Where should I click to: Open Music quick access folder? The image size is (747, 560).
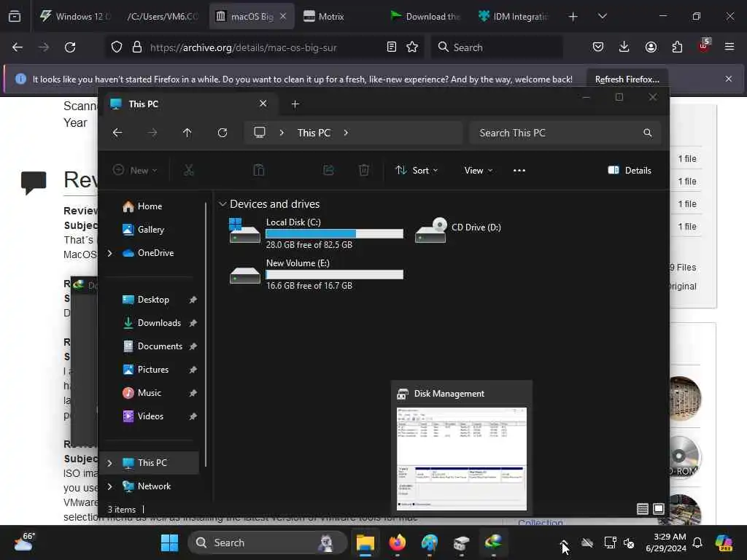149,393
